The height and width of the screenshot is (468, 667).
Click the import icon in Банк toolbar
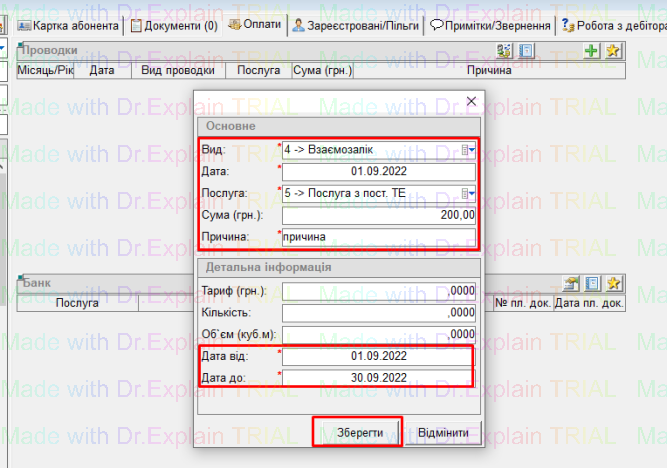571,284
